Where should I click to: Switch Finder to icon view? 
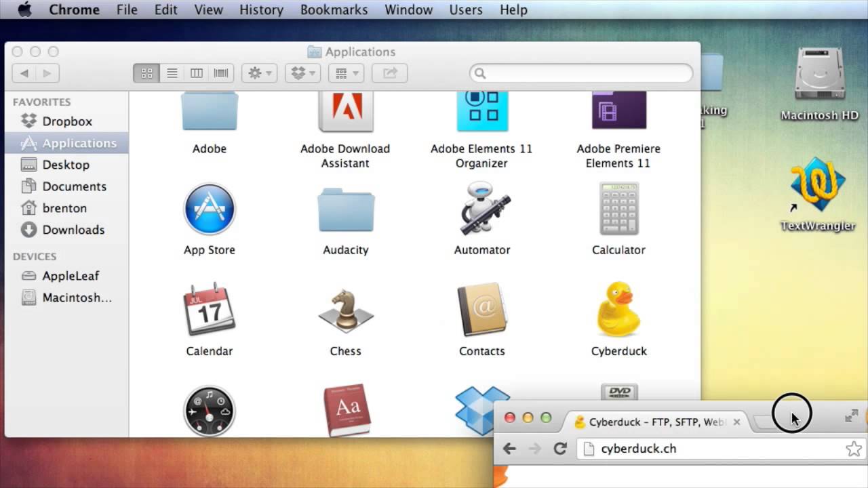[x=146, y=73]
